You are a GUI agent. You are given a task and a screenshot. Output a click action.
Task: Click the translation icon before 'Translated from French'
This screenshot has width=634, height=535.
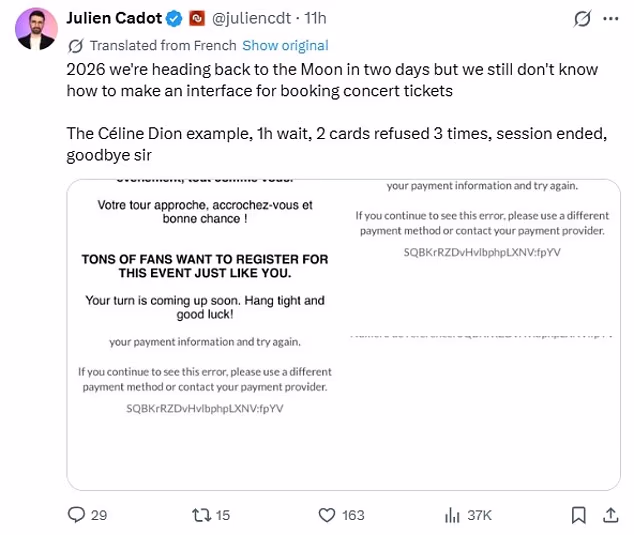(75, 46)
